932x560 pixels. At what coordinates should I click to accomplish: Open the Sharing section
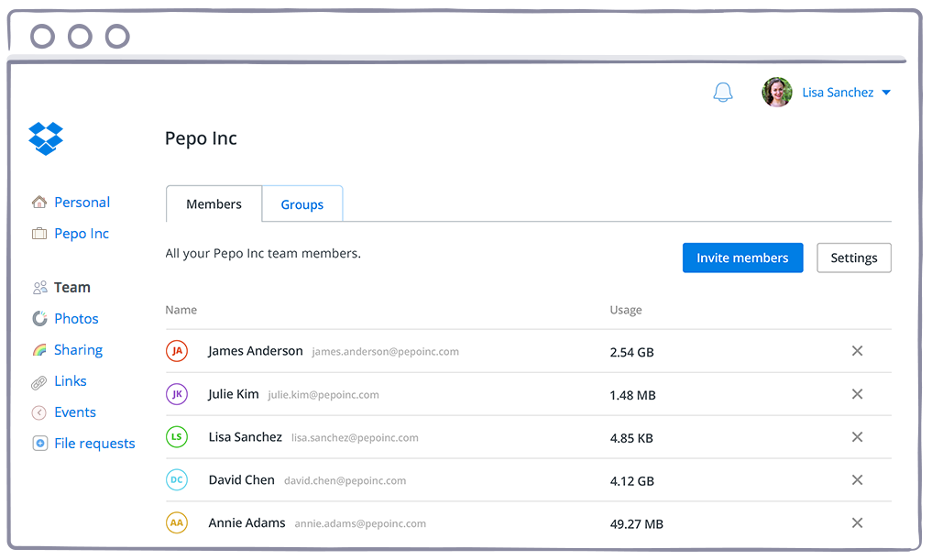78,349
